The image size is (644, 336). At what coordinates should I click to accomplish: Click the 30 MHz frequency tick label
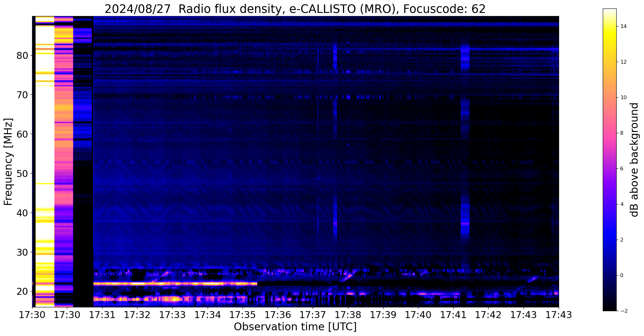(22, 252)
